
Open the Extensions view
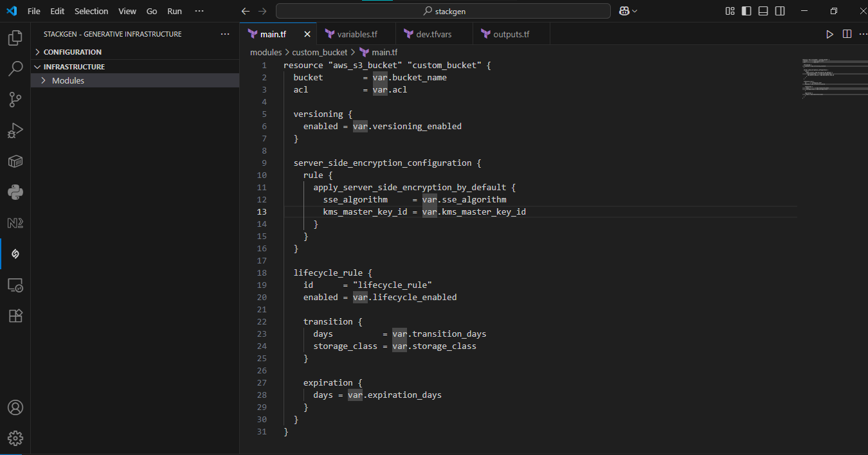click(x=15, y=316)
